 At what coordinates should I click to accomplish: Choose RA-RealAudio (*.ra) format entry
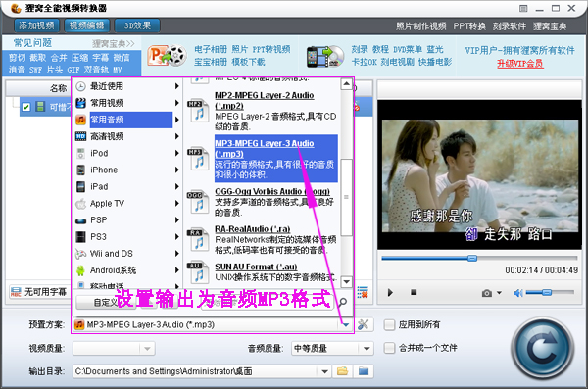pyautogui.click(x=276, y=239)
